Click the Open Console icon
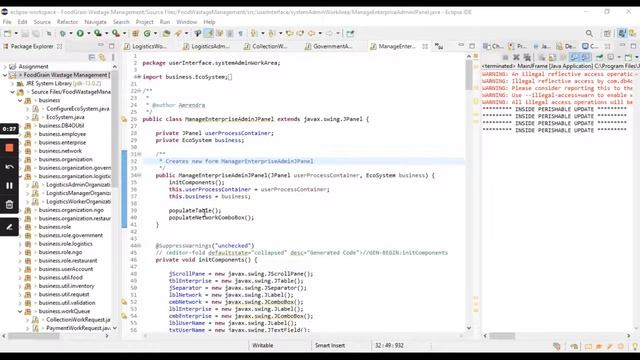 tap(628, 57)
